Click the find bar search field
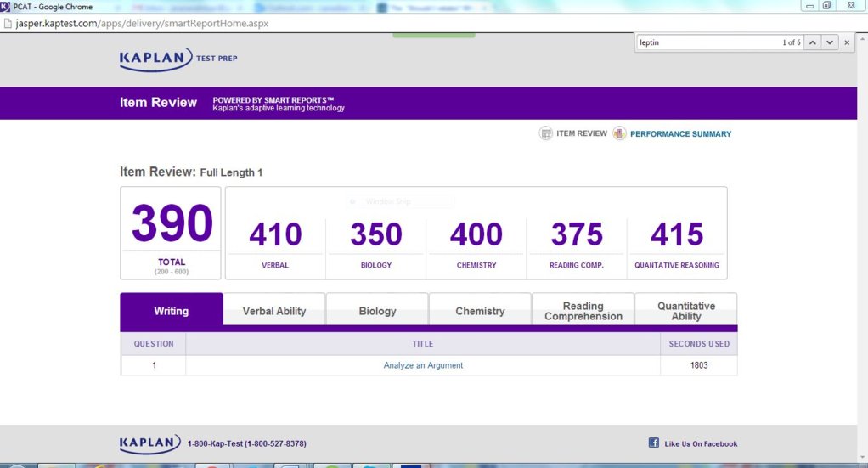This screenshot has height=468, width=868. (x=705, y=42)
